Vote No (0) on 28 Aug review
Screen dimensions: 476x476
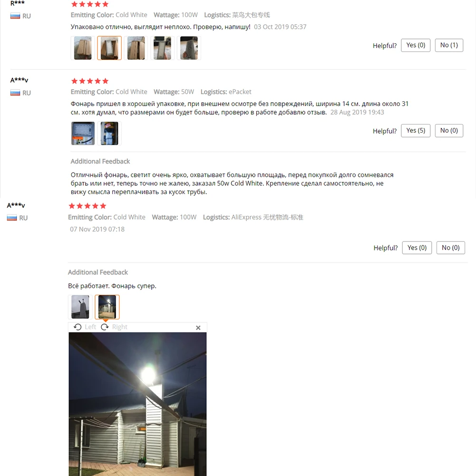tap(449, 131)
